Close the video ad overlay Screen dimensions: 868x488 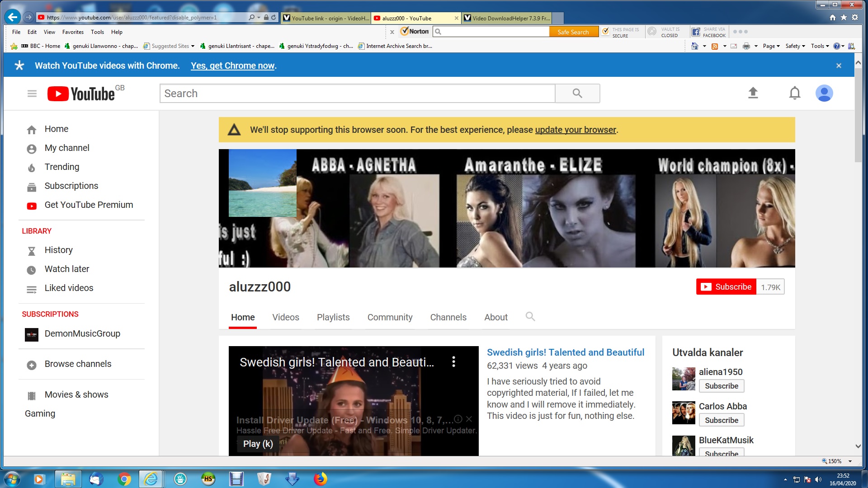(469, 419)
